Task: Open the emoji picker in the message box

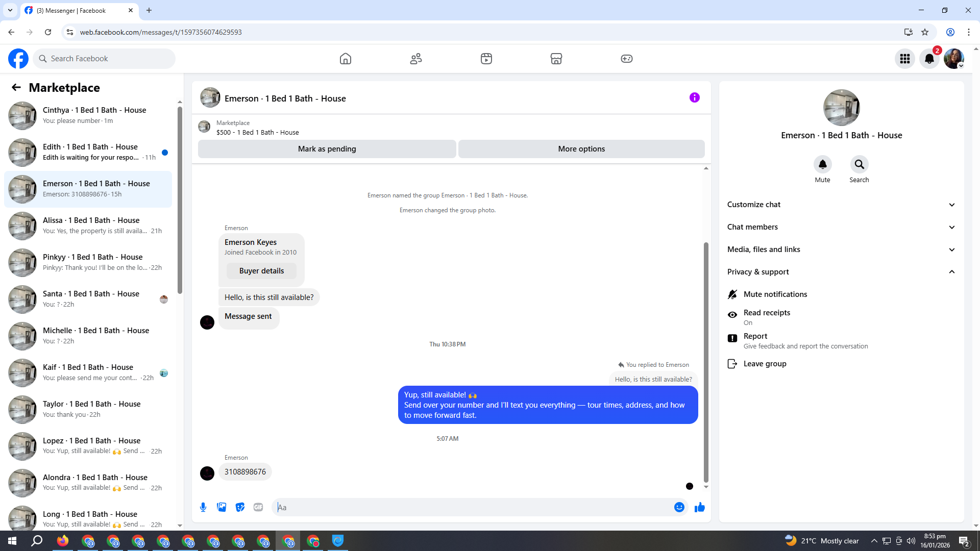Action: [679, 507]
